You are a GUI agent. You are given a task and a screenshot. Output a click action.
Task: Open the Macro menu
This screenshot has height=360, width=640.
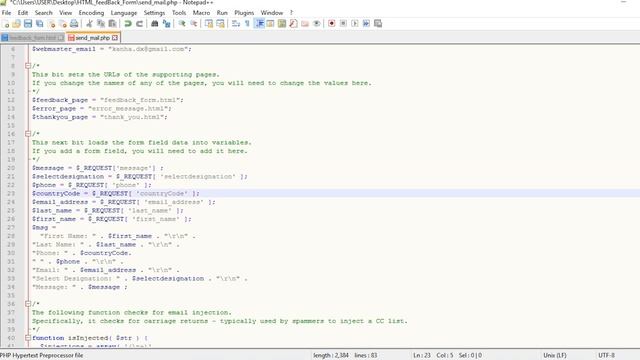point(201,13)
